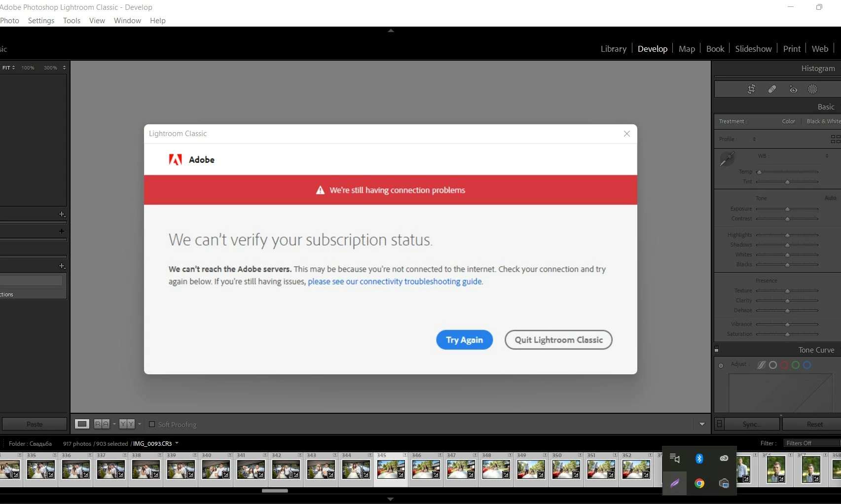The height and width of the screenshot is (504, 841).
Task: Set Treatment to Color
Action: click(788, 121)
